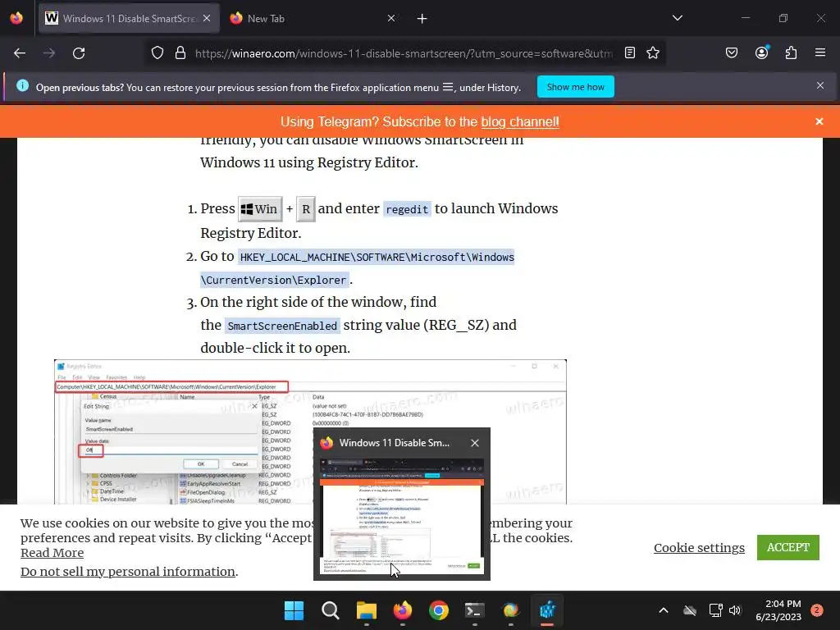840x630 pixels.
Task: Click the padlock site info icon
Action: 180,53
